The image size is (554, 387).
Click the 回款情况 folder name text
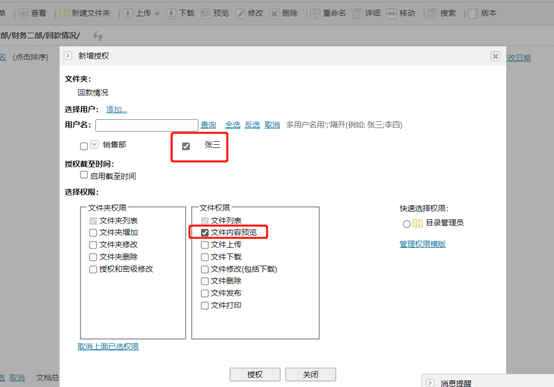(x=93, y=93)
